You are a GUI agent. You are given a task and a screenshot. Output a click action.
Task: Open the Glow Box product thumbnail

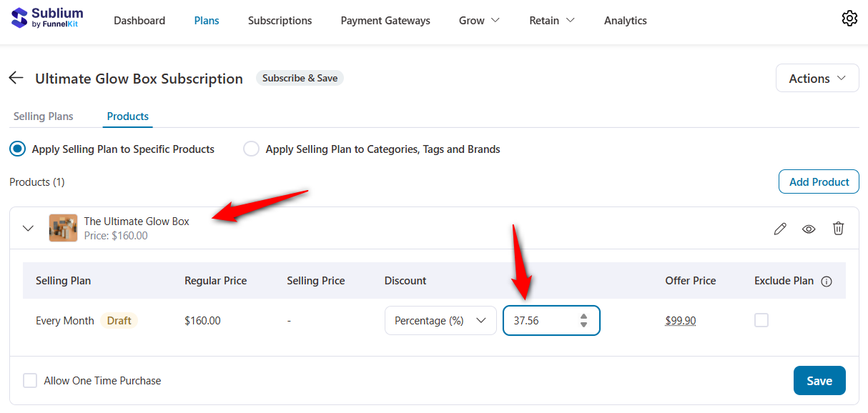(x=63, y=228)
